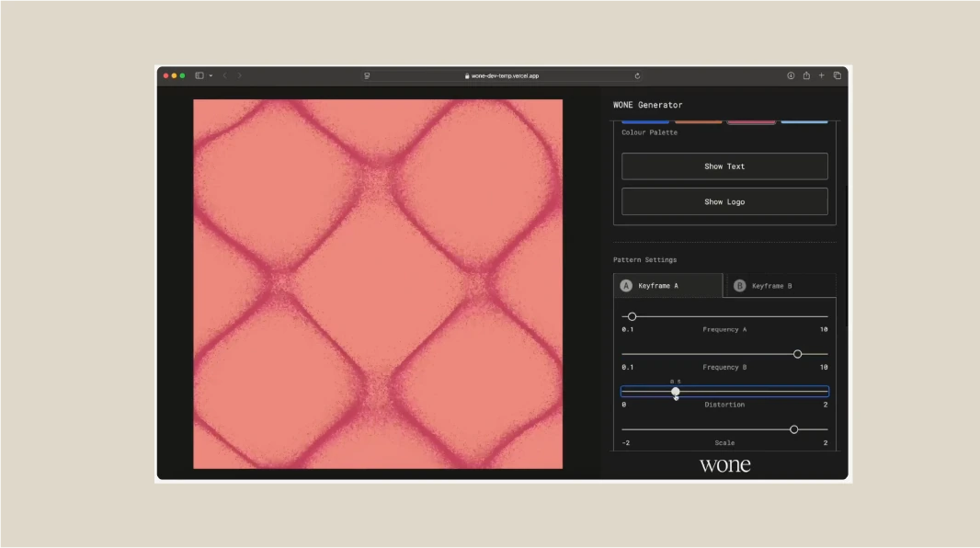This screenshot has height=548, width=980.
Task: Click the Show Logo button
Action: pos(724,202)
